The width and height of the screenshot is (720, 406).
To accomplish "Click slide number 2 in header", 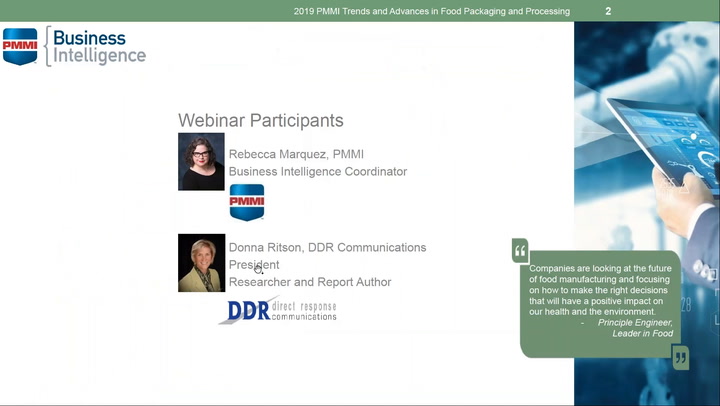I will point(608,11).
